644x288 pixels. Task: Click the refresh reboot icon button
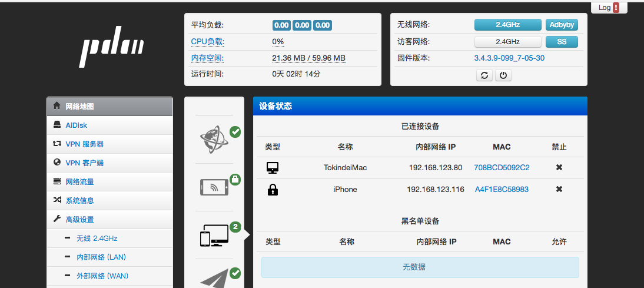tap(484, 75)
